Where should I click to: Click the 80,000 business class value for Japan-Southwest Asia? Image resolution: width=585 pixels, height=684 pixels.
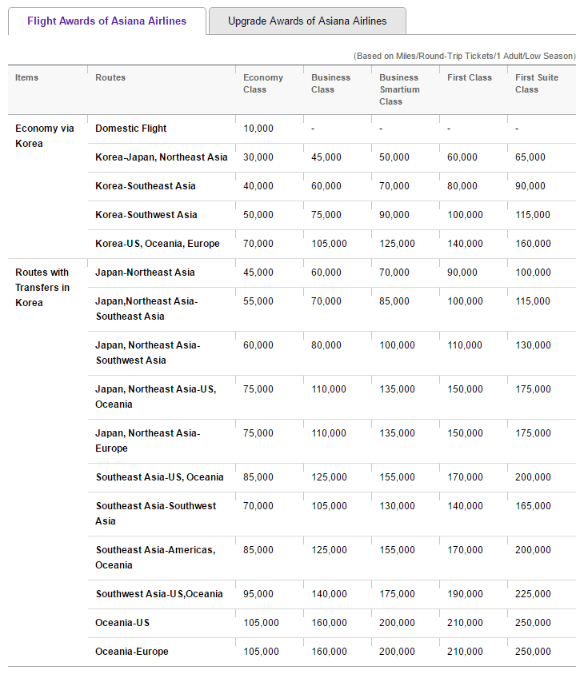pos(326,345)
